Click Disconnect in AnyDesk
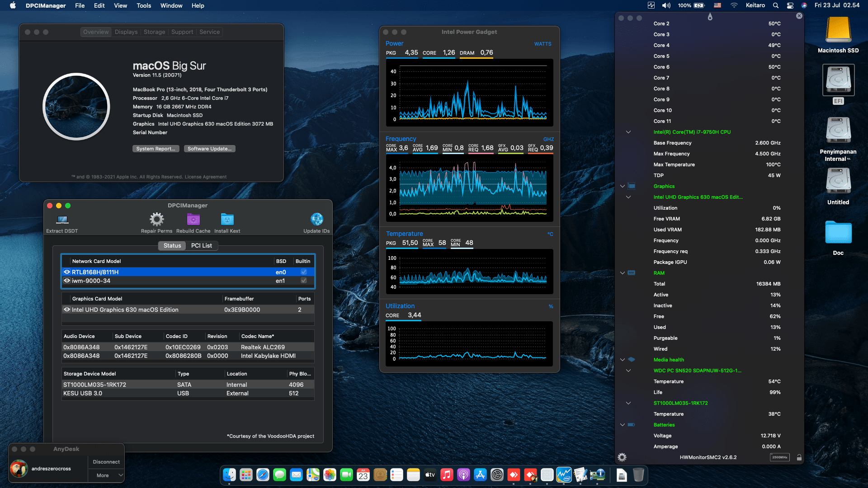The height and width of the screenshot is (488, 868). (106, 462)
